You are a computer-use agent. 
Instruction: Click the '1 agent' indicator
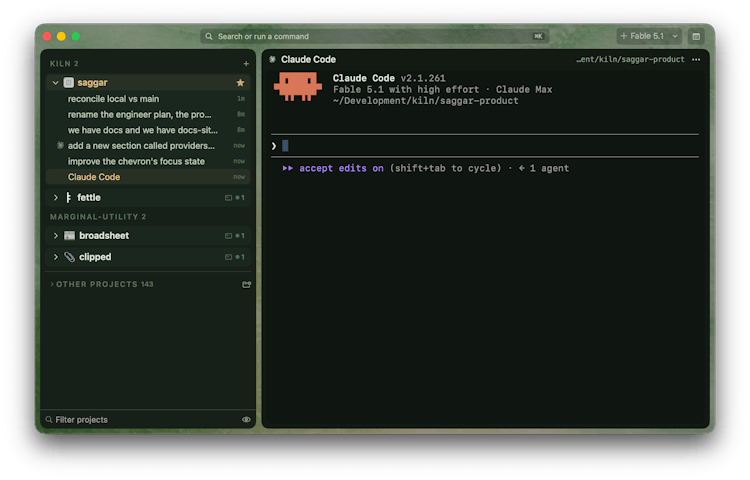pos(544,168)
